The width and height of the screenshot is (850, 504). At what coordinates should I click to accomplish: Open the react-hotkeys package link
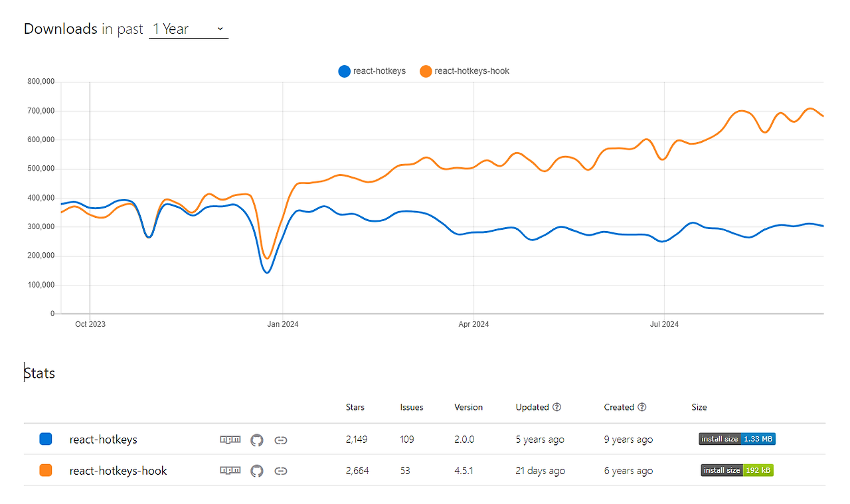coord(104,439)
